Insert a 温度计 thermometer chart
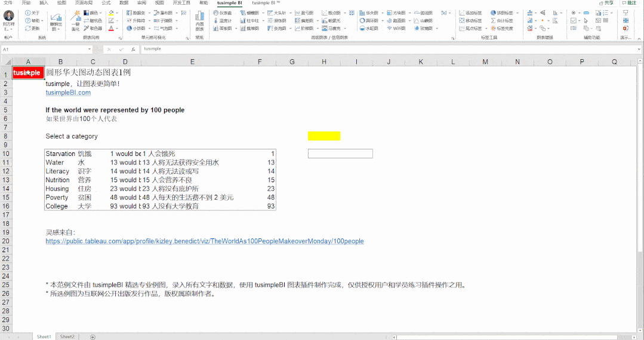This screenshot has width=644, height=340. [x=223, y=20]
